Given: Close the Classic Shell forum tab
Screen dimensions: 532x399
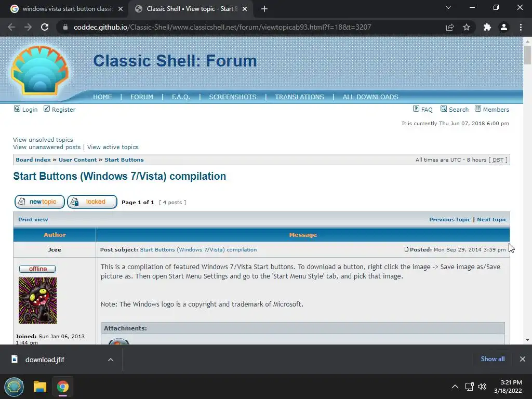Looking at the screenshot, I should tap(245, 9).
